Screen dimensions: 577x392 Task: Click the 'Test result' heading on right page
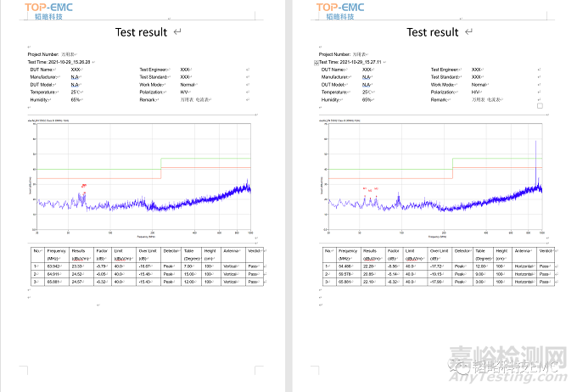coord(433,32)
